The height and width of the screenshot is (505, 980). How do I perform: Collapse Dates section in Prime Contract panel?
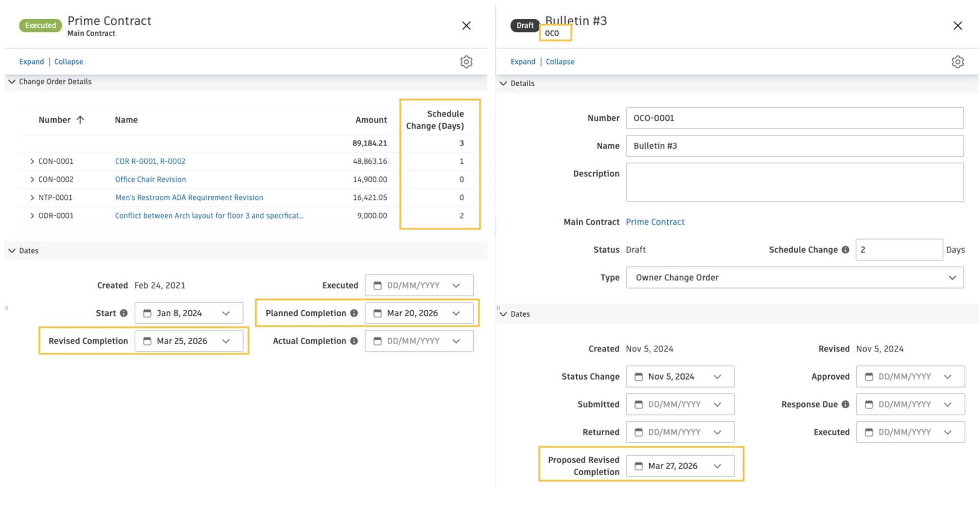pos(12,250)
